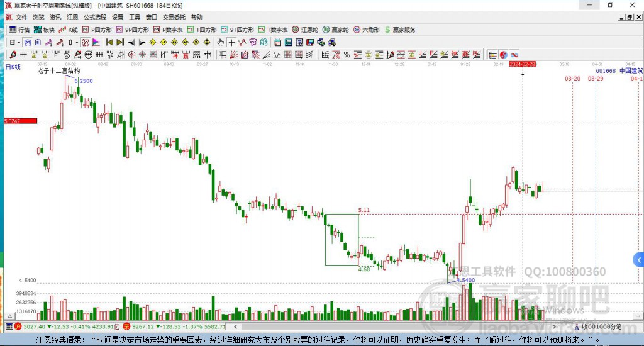Click the status bar scroll left arrow
The height and width of the screenshot is (346, 644).
(235, 326)
